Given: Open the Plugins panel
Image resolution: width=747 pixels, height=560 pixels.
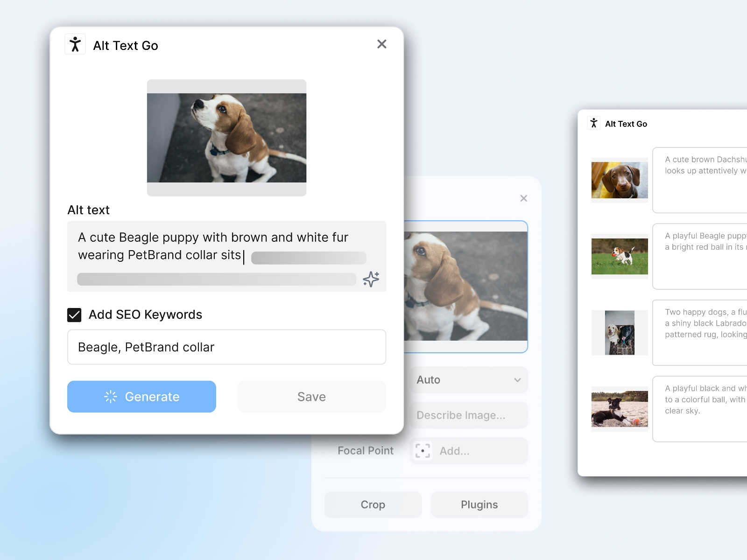Looking at the screenshot, I should (479, 504).
